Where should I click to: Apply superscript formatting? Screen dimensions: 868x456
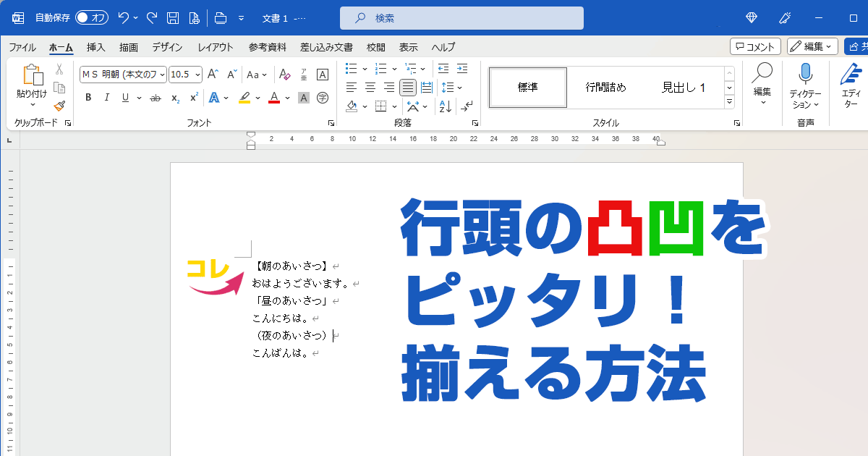pos(192,97)
